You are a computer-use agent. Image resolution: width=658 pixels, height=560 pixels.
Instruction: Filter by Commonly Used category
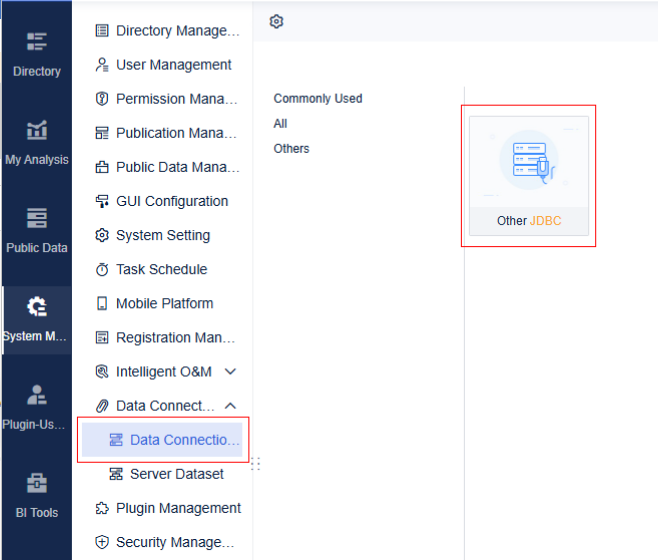[318, 99]
